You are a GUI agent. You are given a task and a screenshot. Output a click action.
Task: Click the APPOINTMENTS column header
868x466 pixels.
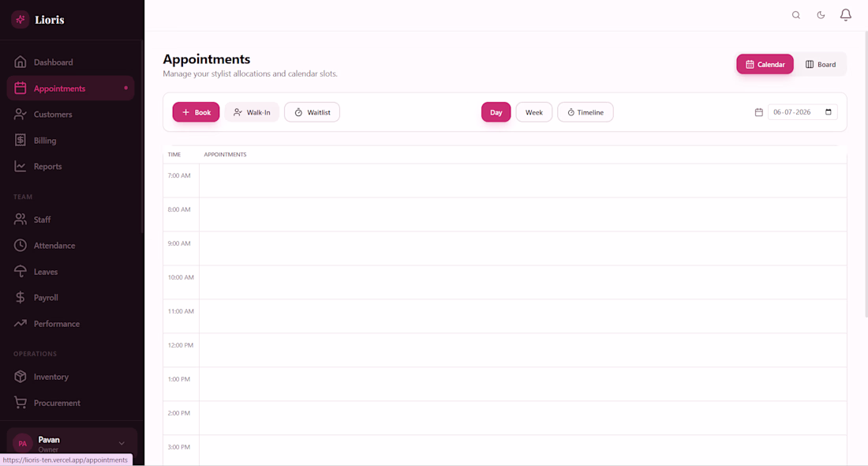(x=225, y=155)
